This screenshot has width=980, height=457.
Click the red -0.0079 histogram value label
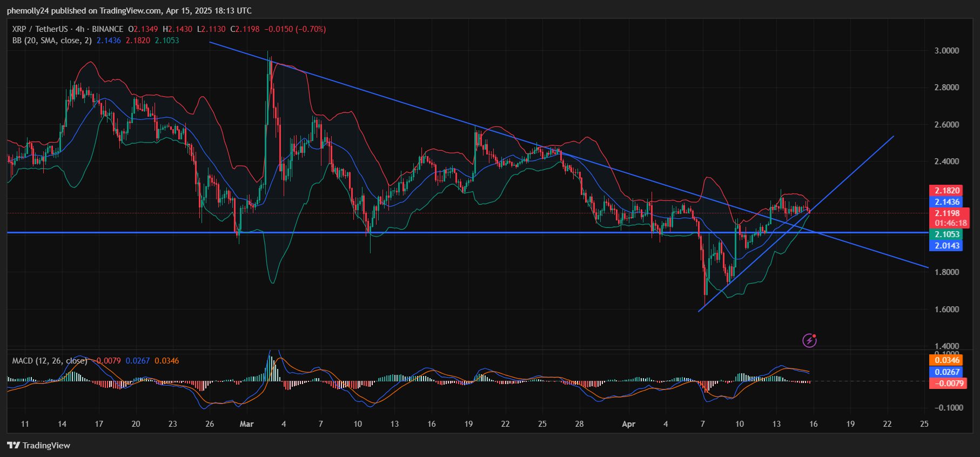click(x=947, y=383)
